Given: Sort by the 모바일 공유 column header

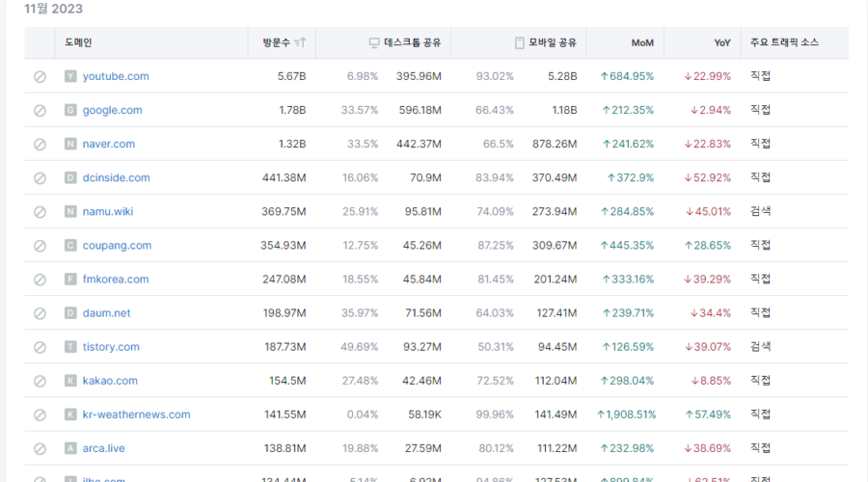Looking at the screenshot, I should [x=553, y=42].
